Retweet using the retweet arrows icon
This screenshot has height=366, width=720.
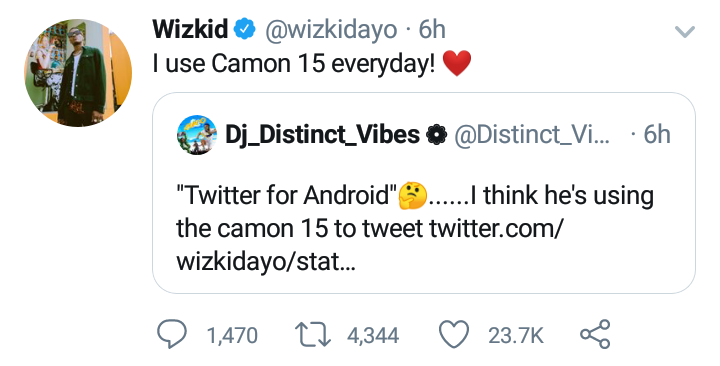[312, 334]
